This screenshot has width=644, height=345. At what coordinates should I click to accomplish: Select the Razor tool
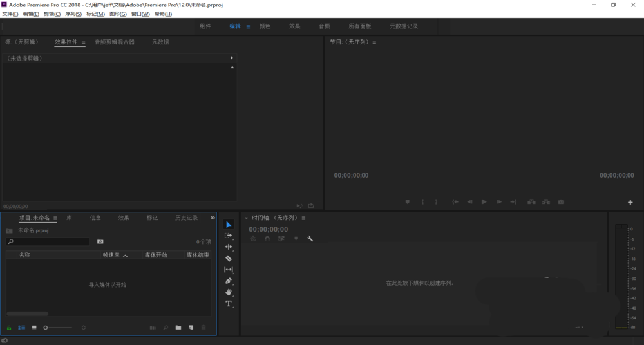coord(229,258)
